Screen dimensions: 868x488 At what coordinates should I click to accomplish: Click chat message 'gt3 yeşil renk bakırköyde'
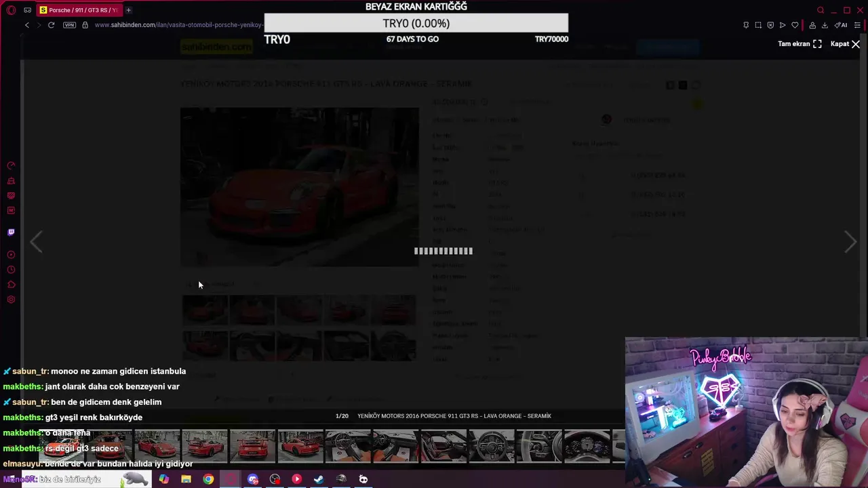tap(94, 418)
